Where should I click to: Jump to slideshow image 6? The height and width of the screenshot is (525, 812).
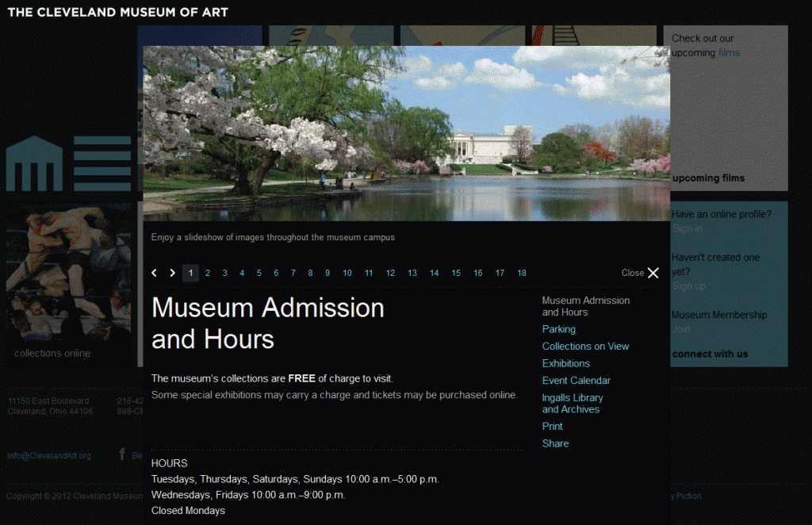[x=276, y=273]
